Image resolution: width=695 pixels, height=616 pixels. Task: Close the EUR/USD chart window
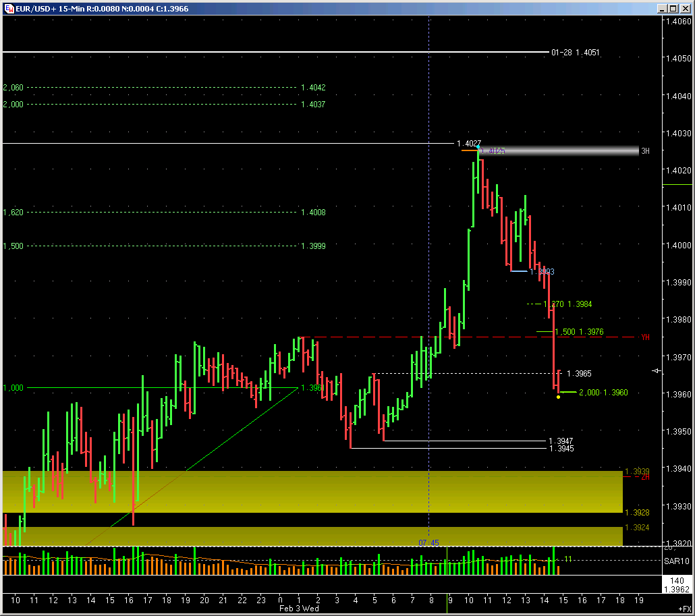point(685,8)
